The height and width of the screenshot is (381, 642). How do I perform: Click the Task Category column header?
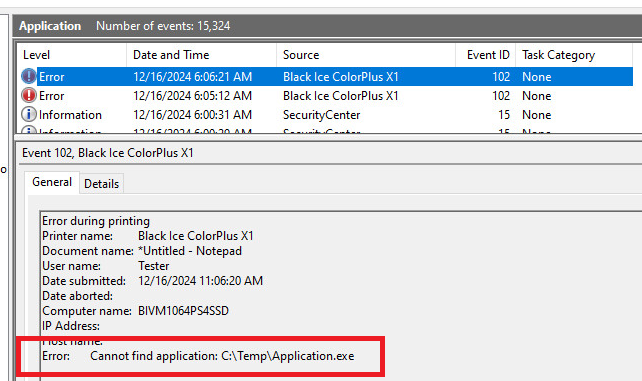[x=574, y=55]
